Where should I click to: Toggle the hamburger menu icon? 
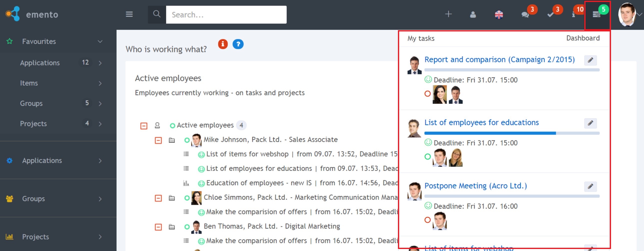(129, 14)
